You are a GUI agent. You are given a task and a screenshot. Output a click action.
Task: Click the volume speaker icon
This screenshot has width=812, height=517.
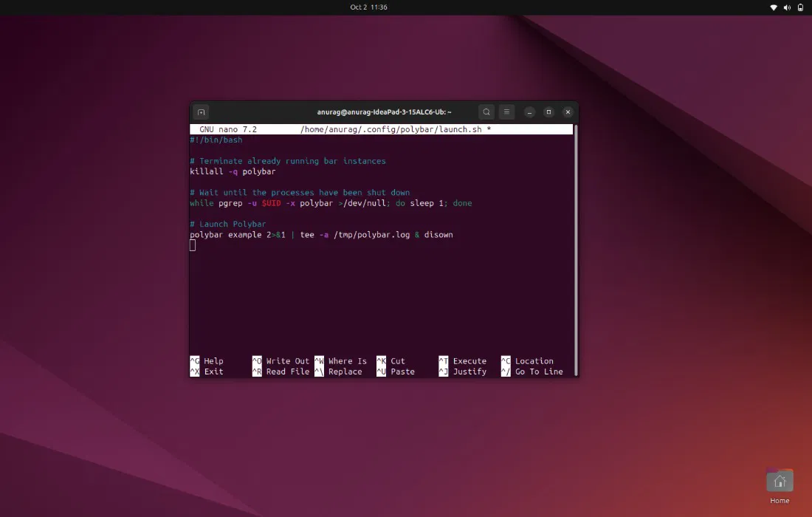pyautogui.click(x=786, y=7)
